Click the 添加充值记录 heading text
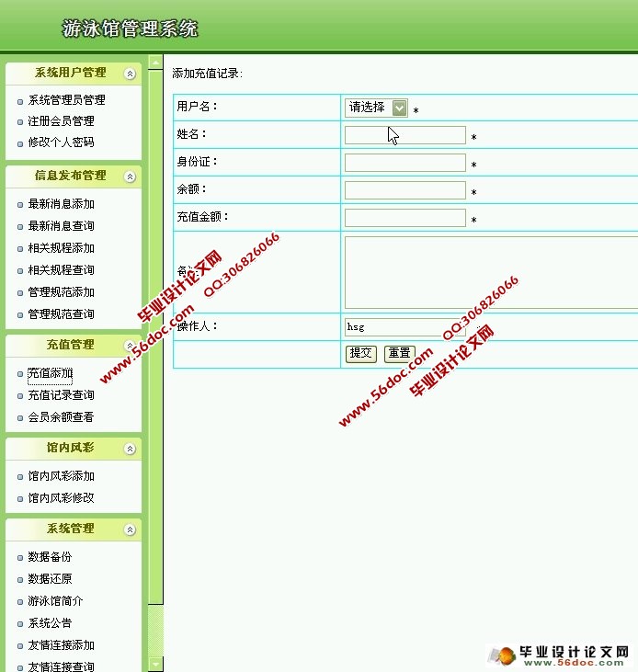Viewport: 638px width, 672px height. pos(208,74)
